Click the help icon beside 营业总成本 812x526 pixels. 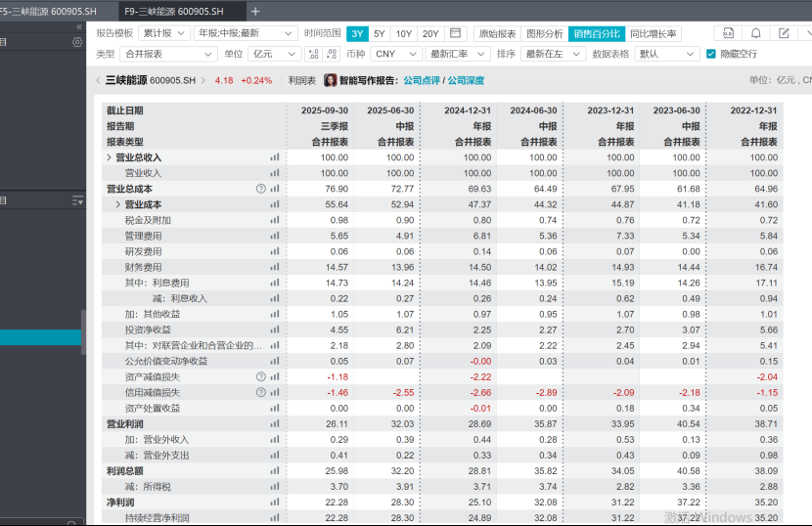tap(261, 189)
